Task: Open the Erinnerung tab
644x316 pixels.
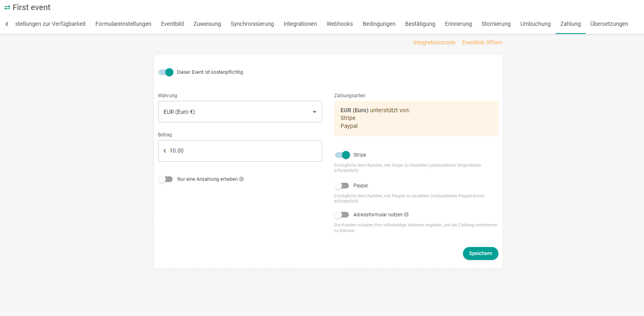Action: (x=459, y=24)
